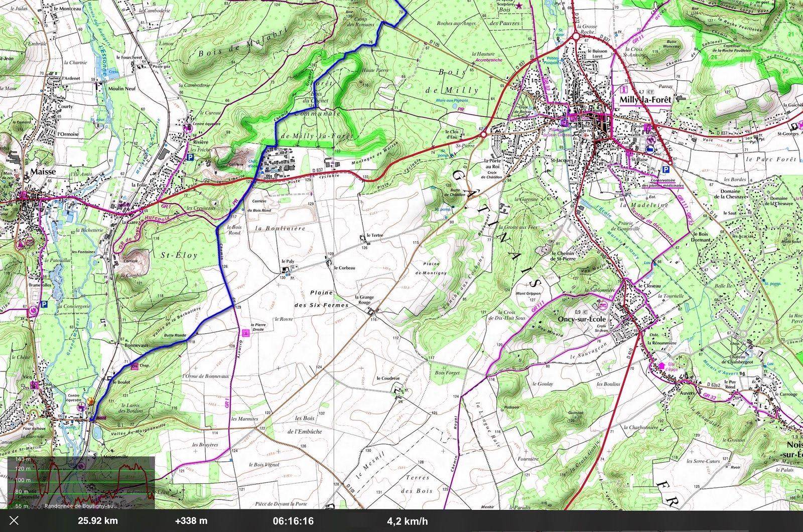This screenshot has width=803, height=532.
Task: Click the Maisse town name on map
Action: click(43, 171)
